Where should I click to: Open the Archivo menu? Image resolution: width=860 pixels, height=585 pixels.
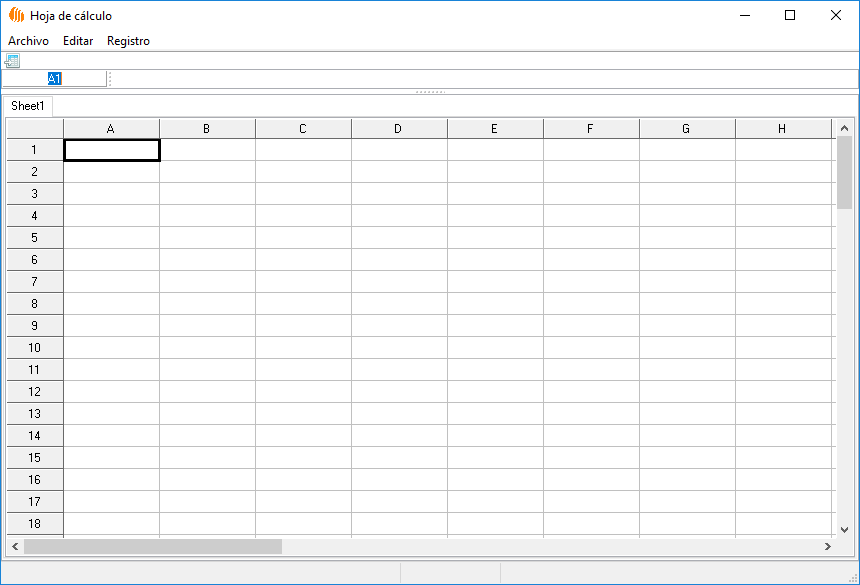(28, 41)
